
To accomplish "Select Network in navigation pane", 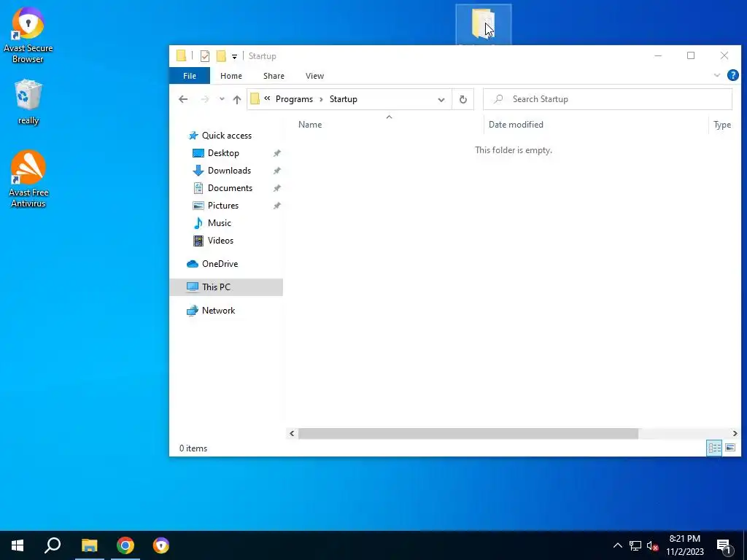I will tap(218, 311).
